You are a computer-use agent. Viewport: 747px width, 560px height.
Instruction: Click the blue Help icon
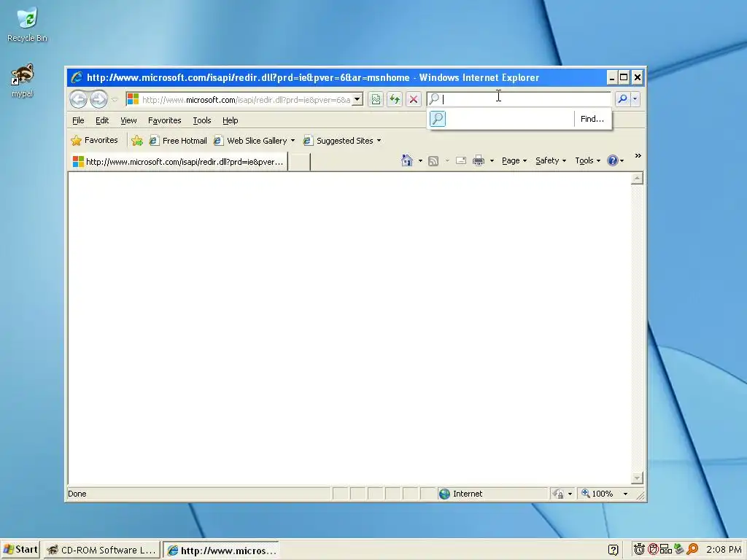point(613,160)
